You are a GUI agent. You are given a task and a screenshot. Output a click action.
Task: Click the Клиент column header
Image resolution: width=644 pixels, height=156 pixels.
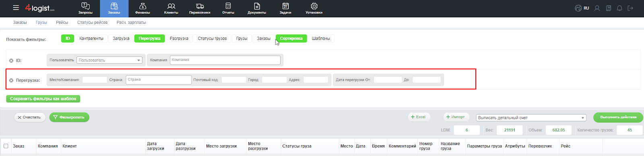[x=70, y=146]
